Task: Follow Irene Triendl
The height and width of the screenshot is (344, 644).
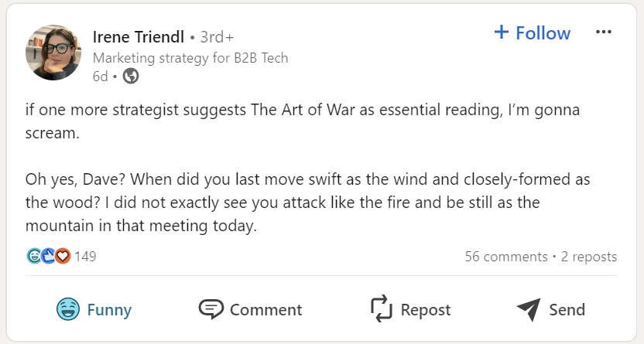Action: [x=533, y=33]
